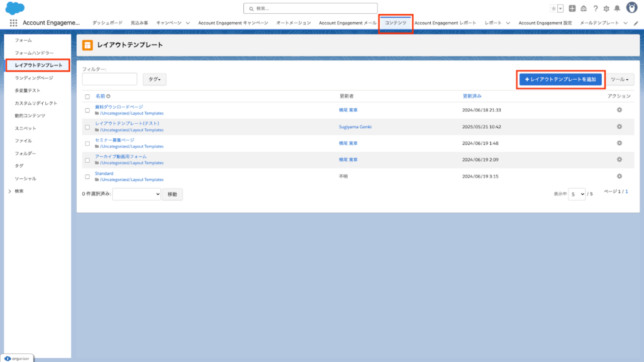Toggle the select-all checkbox in the header row
644x362 pixels.
point(87,97)
